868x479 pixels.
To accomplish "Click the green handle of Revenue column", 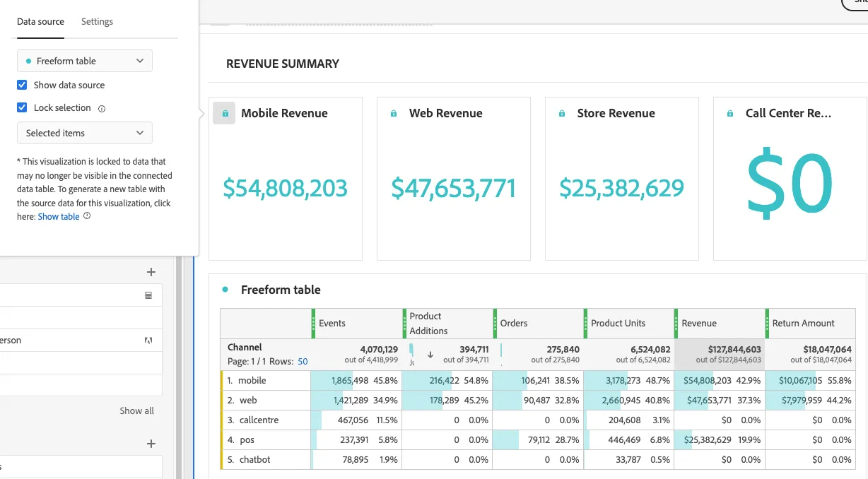I will pyautogui.click(x=676, y=323).
